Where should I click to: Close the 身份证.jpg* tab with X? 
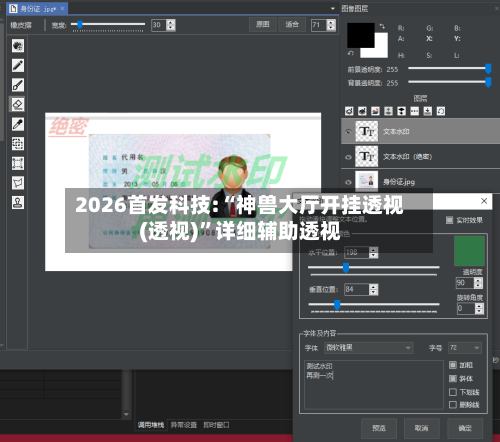(62, 8)
